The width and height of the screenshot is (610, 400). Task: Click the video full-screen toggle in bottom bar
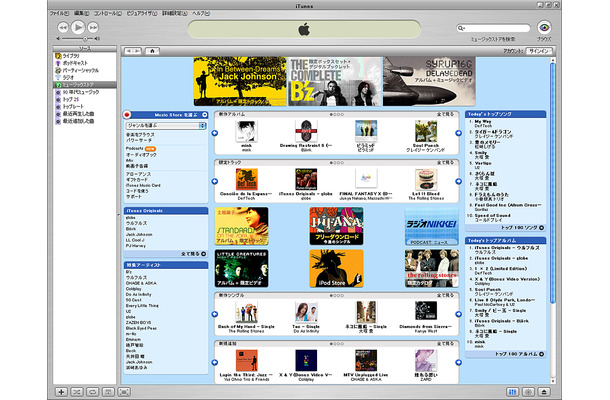124,392
